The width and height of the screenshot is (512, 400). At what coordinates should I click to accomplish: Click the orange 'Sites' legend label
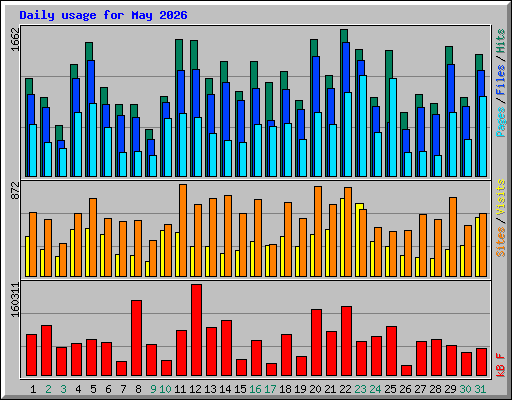[501, 242]
